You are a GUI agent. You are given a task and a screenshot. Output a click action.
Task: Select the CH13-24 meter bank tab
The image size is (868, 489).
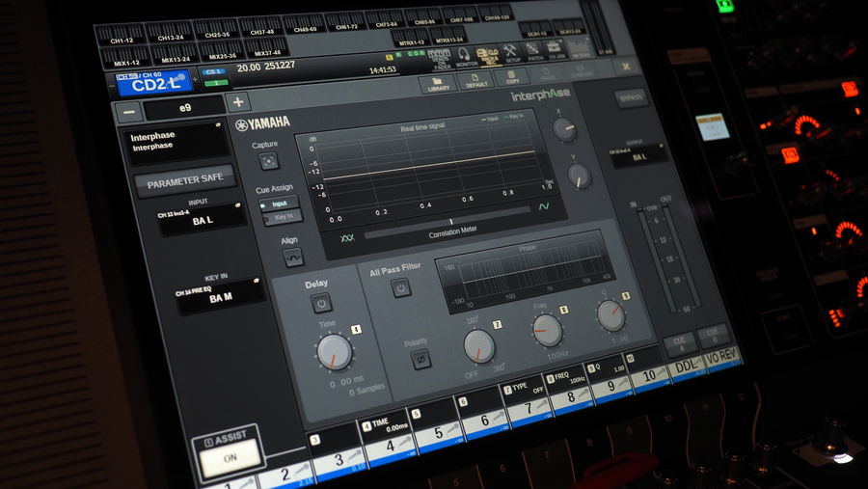173,35
